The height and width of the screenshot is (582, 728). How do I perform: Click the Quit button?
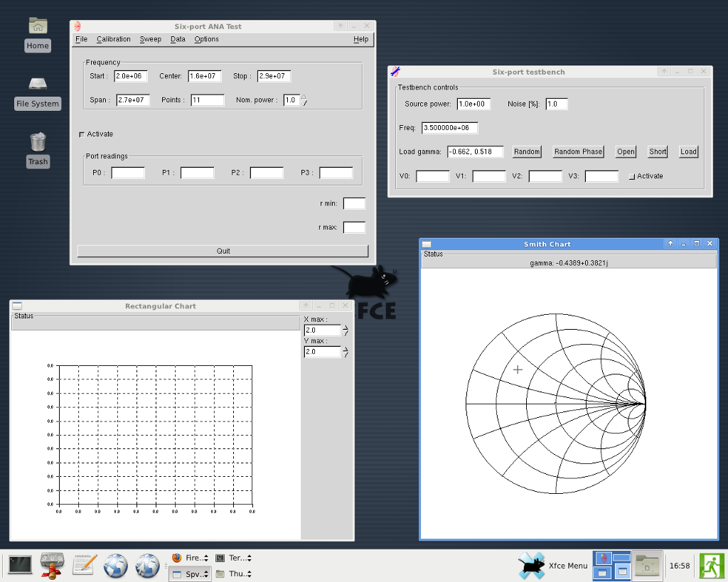223,251
